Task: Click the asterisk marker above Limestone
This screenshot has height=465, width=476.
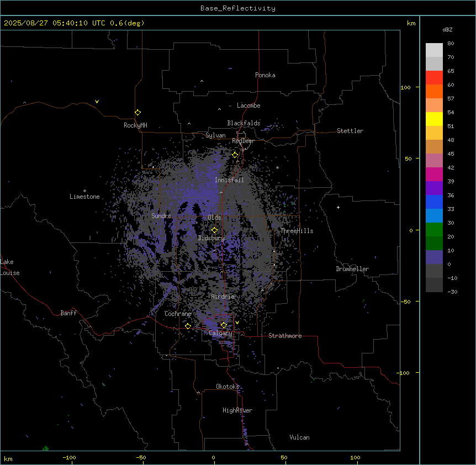Action: [x=84, y=191]
